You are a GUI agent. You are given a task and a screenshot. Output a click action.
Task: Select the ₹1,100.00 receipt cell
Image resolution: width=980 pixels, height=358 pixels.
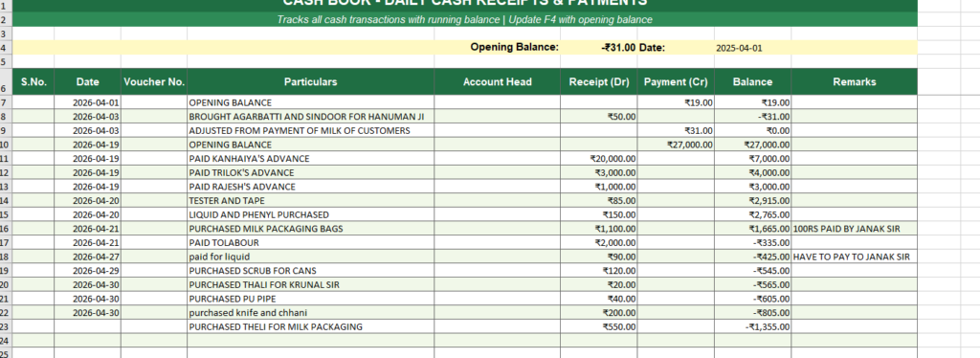pos(599,229)
